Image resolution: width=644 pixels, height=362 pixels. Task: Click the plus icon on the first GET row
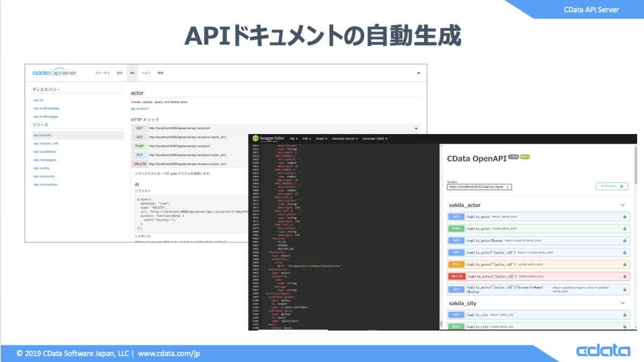pos(416,128)
